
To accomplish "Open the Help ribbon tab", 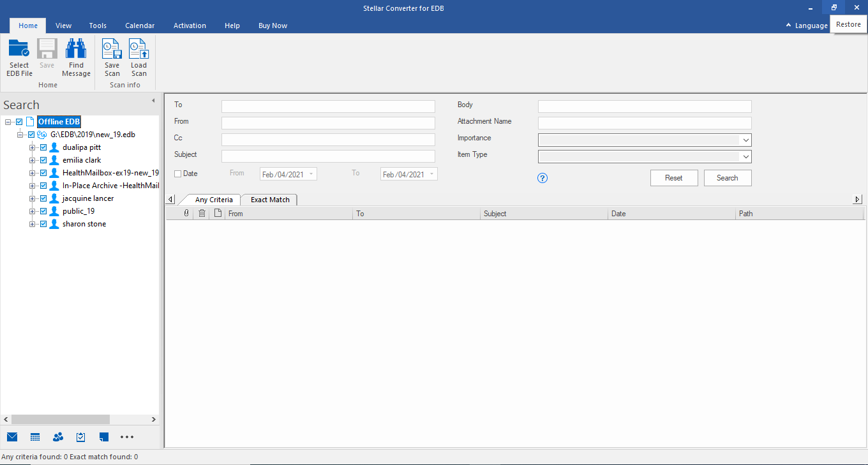I will [232, 26].
